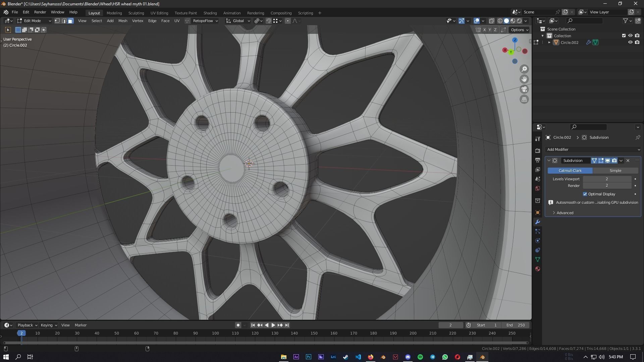Toggle snapping magnet icon
Image resolution: width=644 pixels, height=362 pixels.
point(268,21)
